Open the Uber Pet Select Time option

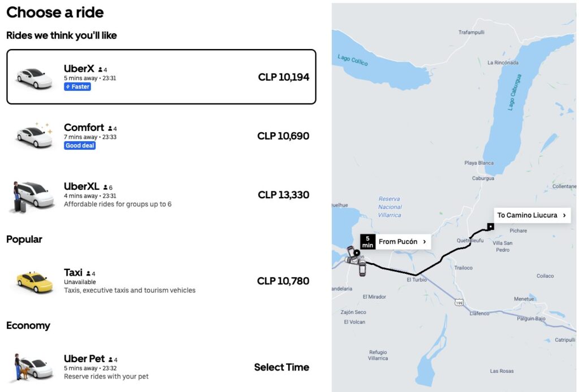(x=282, y=367)
